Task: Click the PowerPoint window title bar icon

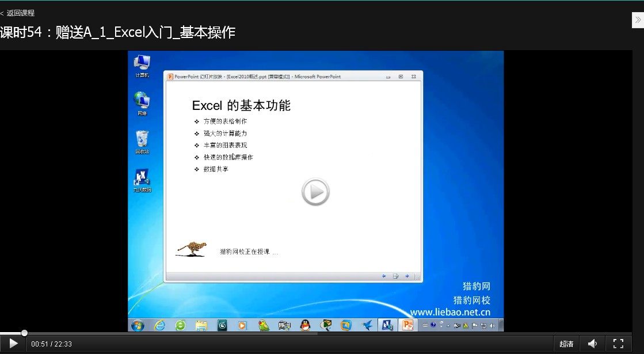Action: click(x=170, y=77)
